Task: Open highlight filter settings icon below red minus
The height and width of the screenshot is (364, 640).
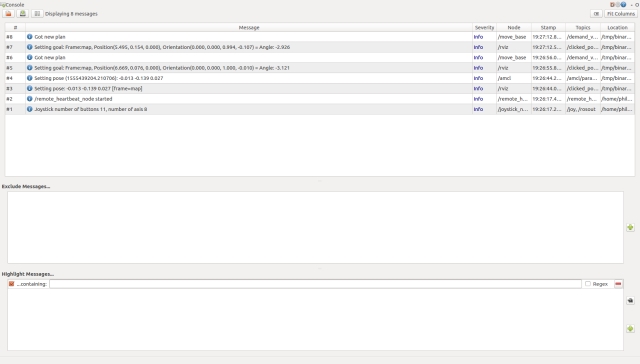Action: [630, 300]
